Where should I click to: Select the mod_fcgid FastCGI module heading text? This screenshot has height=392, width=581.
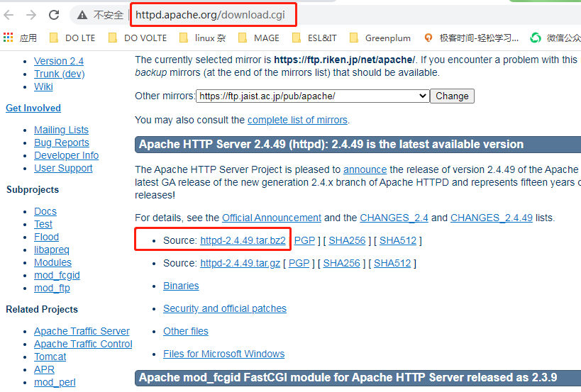(348, 378)
